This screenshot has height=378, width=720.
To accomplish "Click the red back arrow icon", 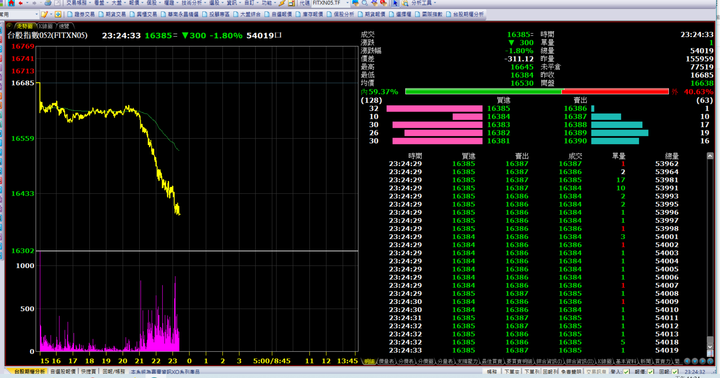I will (21, 3).
